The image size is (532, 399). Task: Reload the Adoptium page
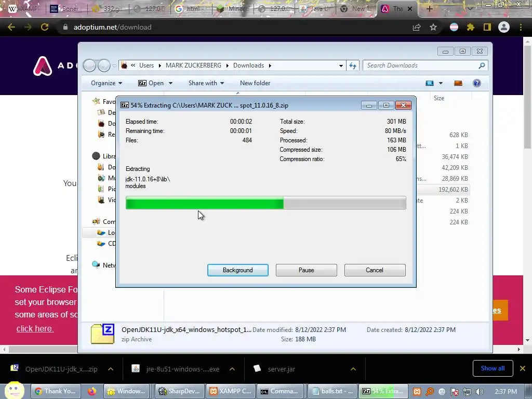45,27
